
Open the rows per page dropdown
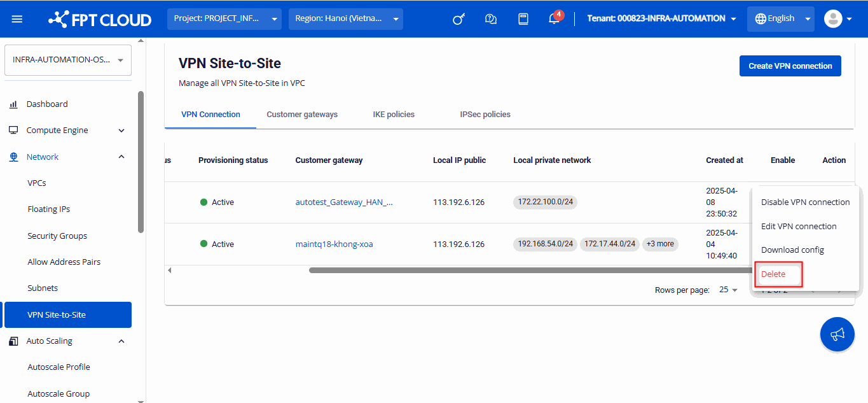pos(729,290)
